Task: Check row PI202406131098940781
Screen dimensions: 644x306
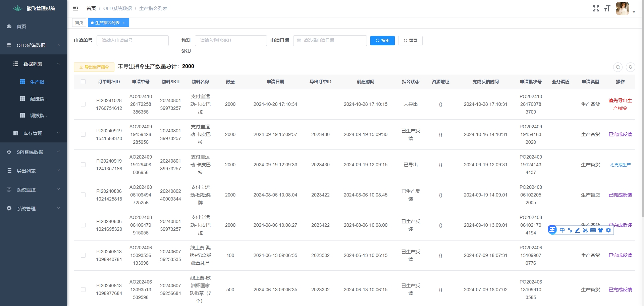Action: pyautogui.click(x=83, y=255)
